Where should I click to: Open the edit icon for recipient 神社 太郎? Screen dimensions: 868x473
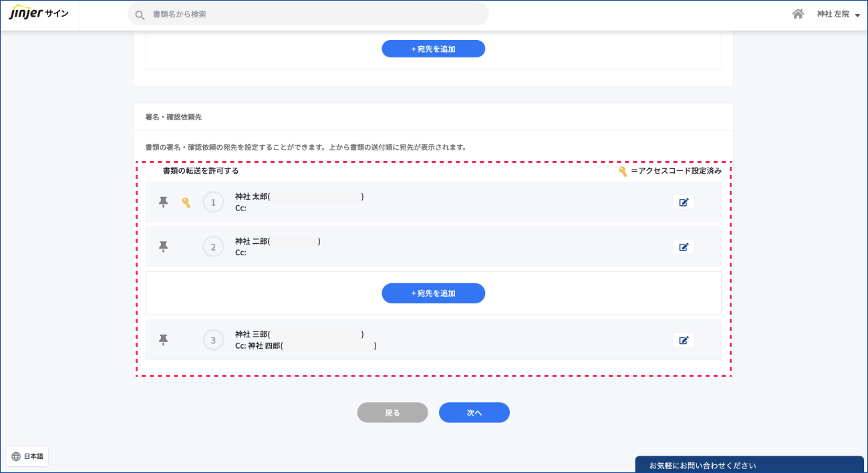point(683,202)
